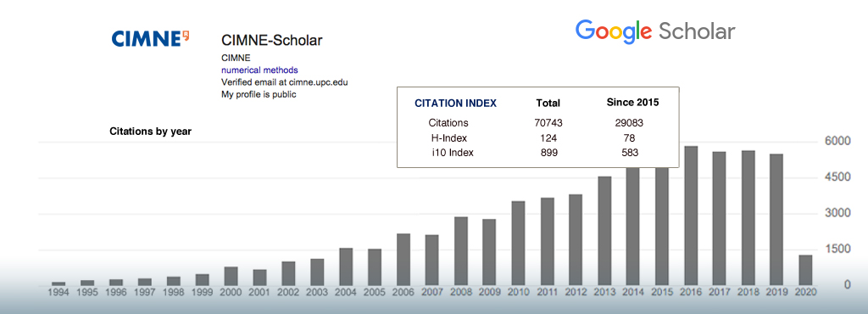The width and height of the screenshot is (868, 314).
Task: Select the Since 2015 column header
Action: tap(632, 103)
